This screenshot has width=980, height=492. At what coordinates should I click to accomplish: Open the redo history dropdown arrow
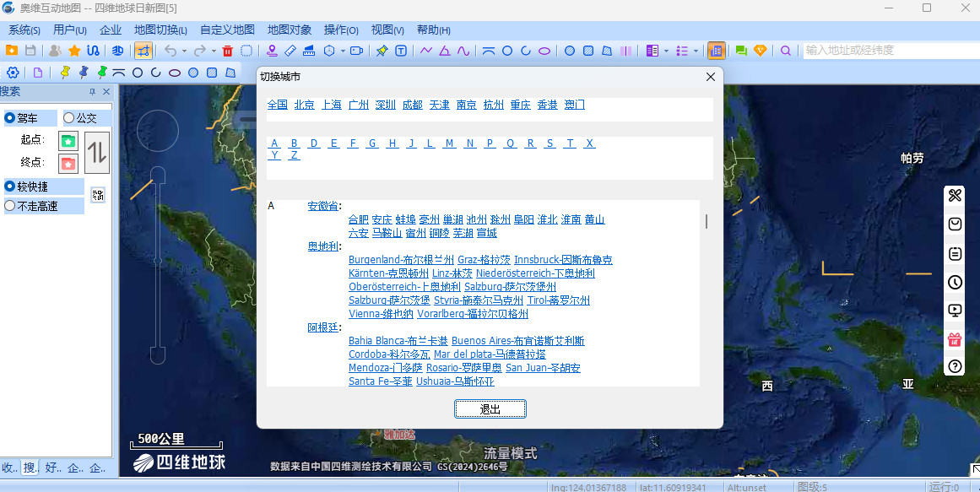tap(214, 51)
